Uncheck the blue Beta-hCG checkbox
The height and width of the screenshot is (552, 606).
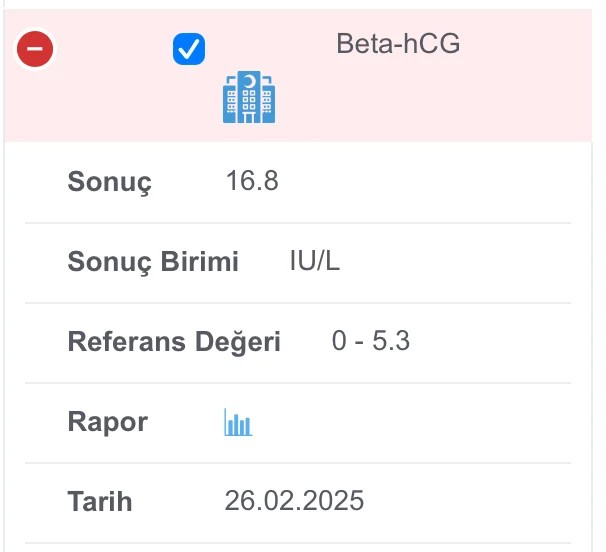tap(189, 49)
